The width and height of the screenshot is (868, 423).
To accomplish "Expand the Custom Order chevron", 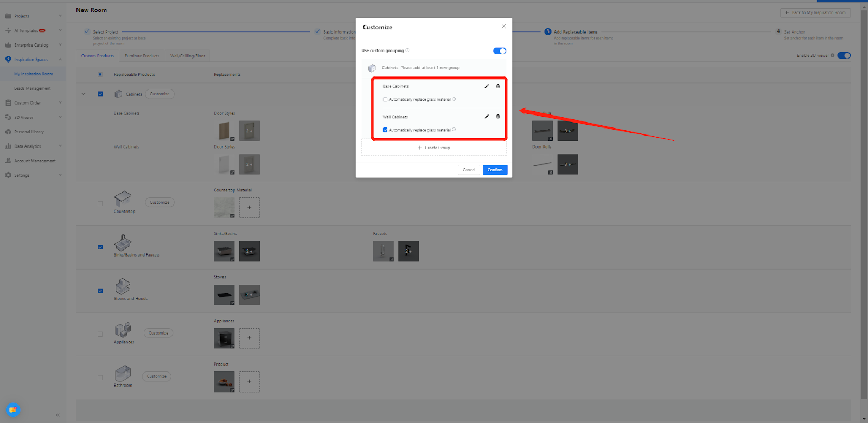I will click(60, 103).
